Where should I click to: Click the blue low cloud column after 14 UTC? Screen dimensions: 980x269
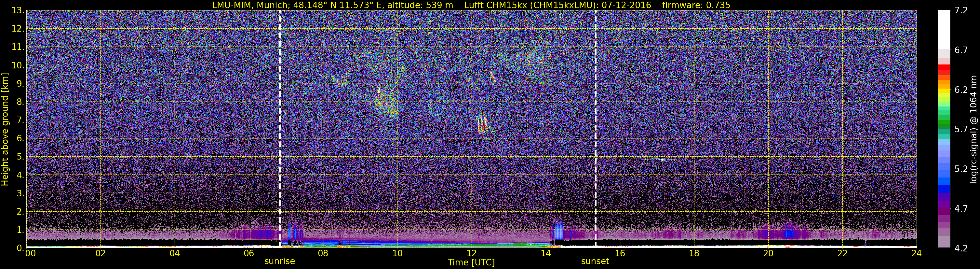pyautogui.click(x=558, y=229)
